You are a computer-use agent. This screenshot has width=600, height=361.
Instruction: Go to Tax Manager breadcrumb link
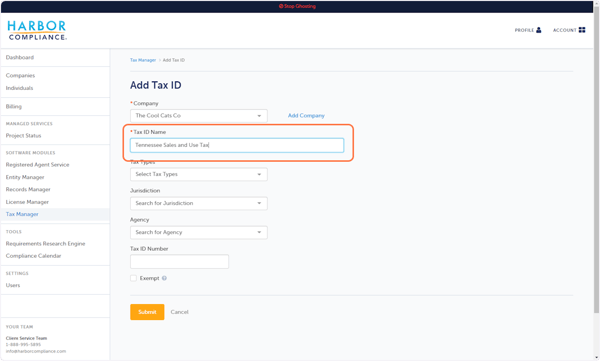point(143,60)
